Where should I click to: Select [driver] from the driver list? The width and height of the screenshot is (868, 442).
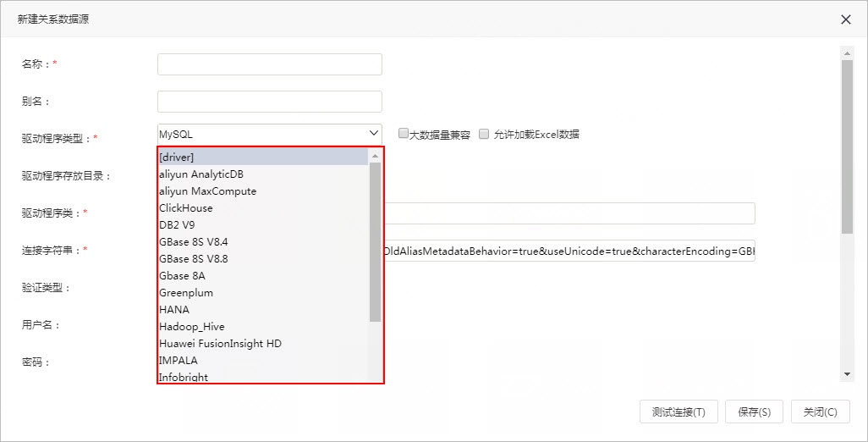(263, 157)
